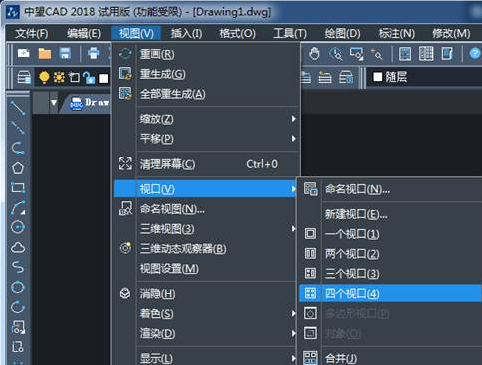Toggle layer lock padlock icon
Viewport: 482px width, 365px height.
(x=89, y=78)
